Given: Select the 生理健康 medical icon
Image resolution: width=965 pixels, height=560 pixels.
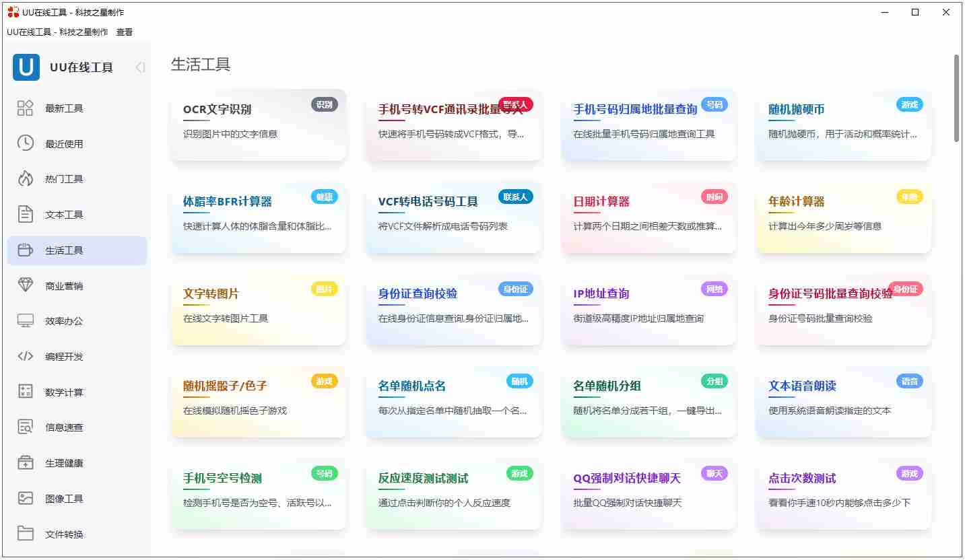Looking at the screenshot, I should tap(25, 462).
